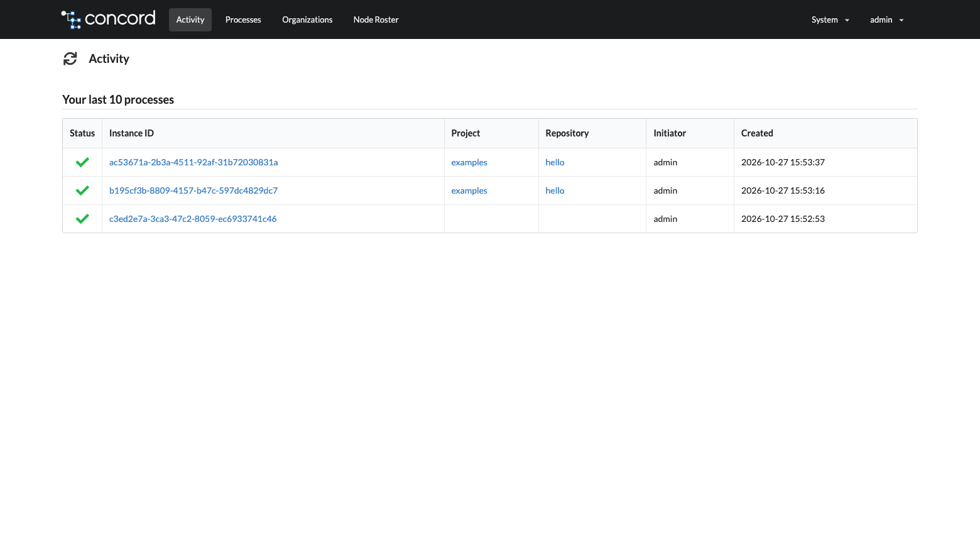
Task: Click the Created column header
Action: pos(825,133)
